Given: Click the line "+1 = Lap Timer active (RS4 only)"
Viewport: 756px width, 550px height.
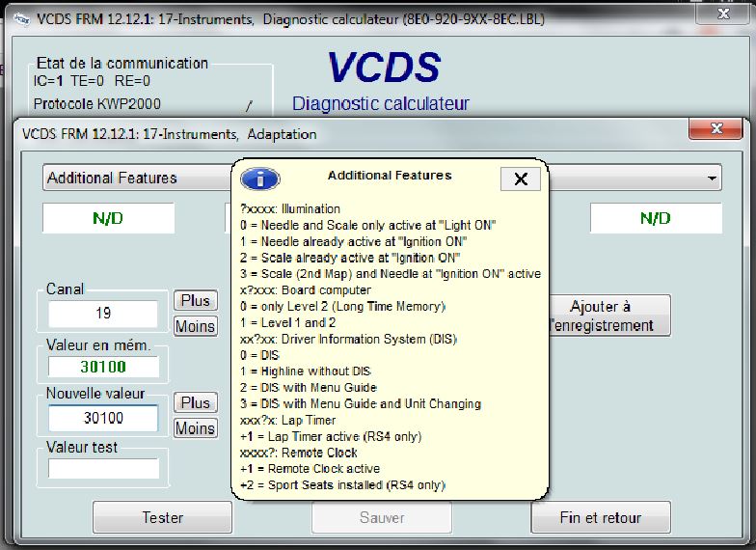Looking at the screenshot, I should point(331,436).
